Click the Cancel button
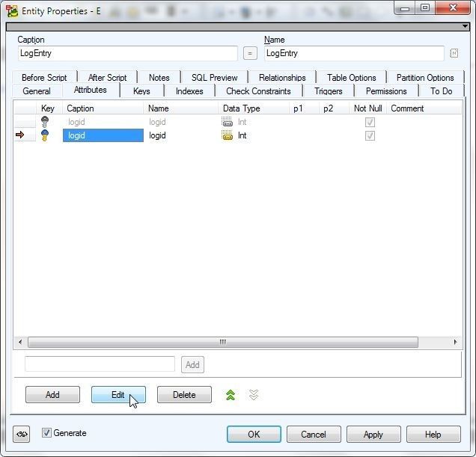Screen dimensions: 476x457 click(x=314, y=435)
